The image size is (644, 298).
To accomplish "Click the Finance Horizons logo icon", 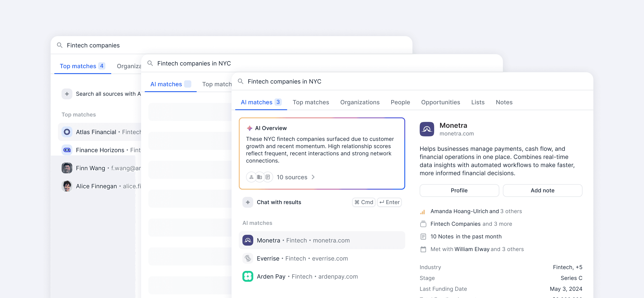I will 67,150.
